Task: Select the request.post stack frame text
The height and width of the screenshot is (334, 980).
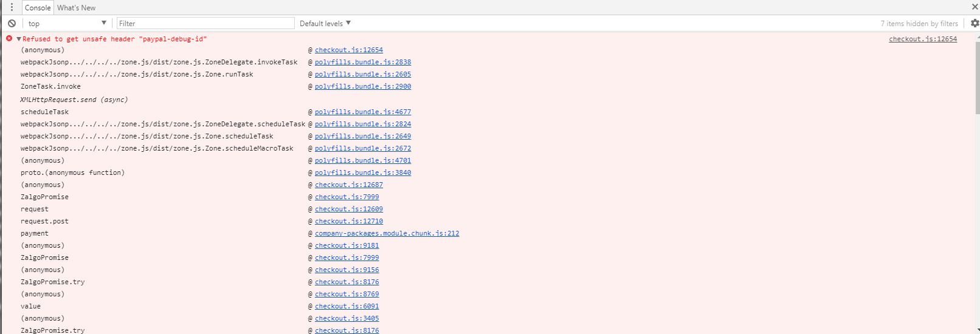Action: coord(45,221)
